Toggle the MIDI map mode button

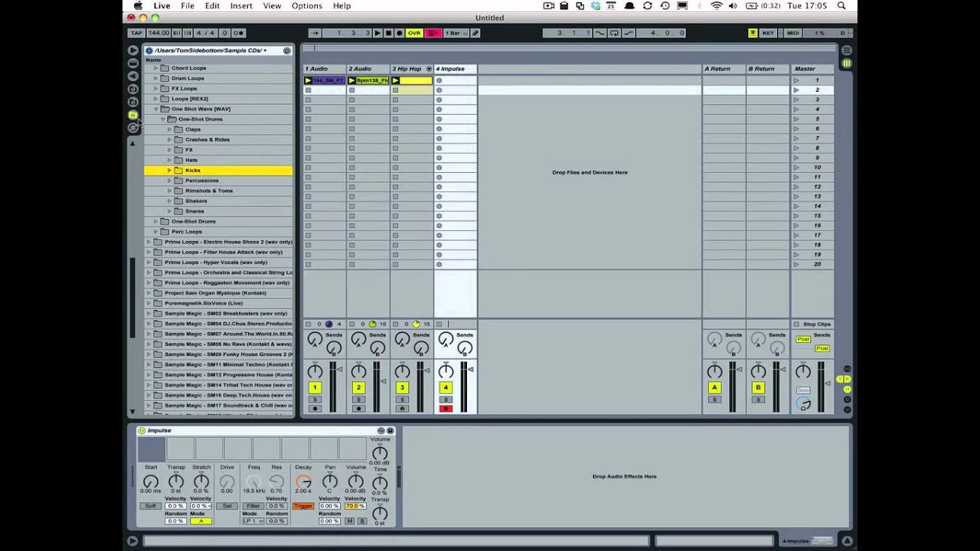[x=793, y=33]
